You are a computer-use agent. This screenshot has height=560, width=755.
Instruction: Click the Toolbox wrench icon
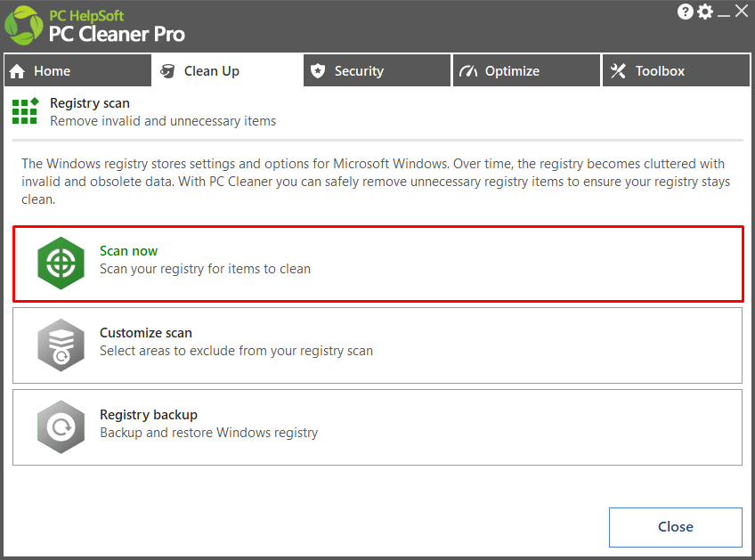[618, 71]
